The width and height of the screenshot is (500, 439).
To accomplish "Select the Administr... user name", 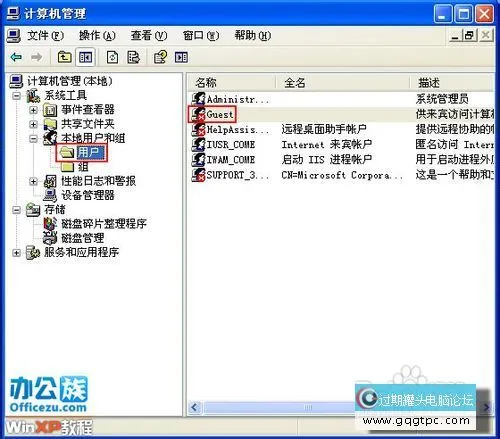I will pos(238,99).
